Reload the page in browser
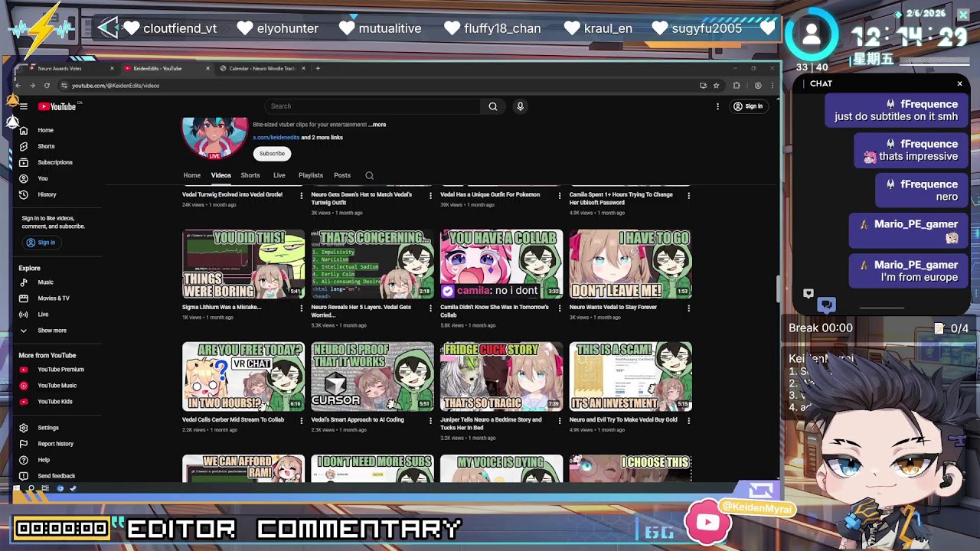The height and width of the screenshot is (551, 980). point(47,86)
